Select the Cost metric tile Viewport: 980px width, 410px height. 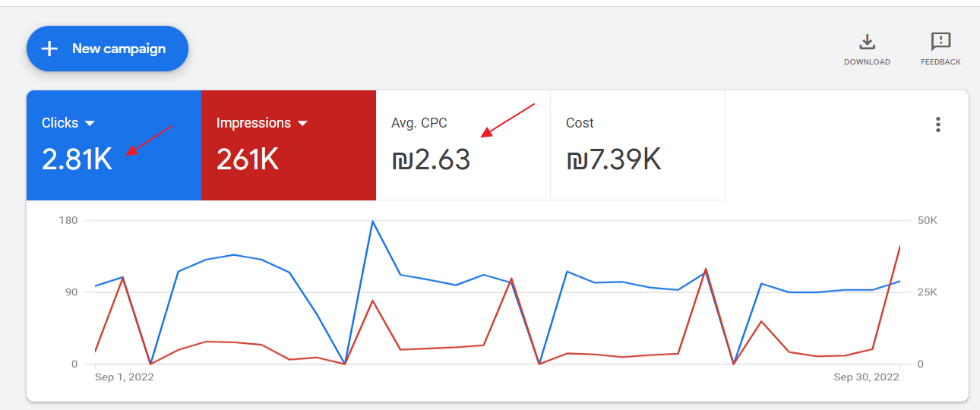click(x=638, y=145)
